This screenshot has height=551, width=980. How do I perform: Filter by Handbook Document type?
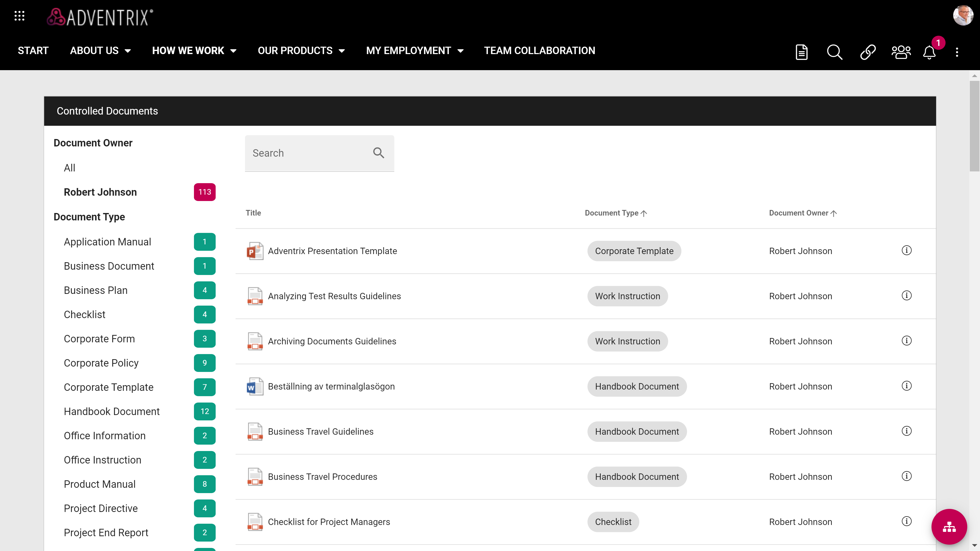(112, 411)
